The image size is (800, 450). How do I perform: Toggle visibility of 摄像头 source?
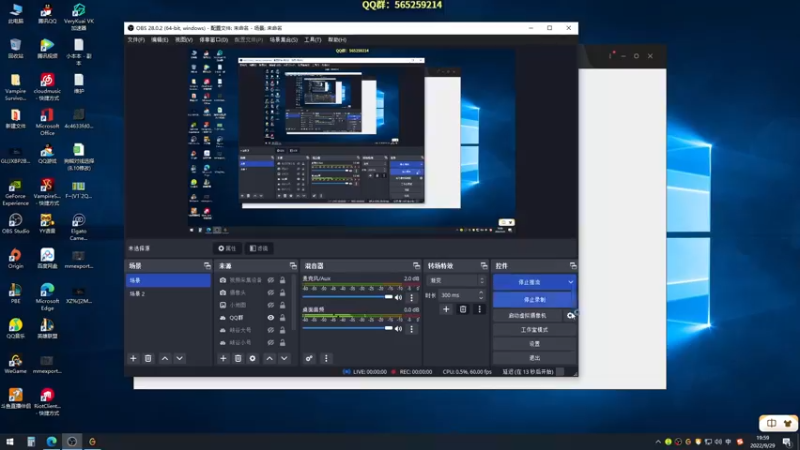pos(271,292)
